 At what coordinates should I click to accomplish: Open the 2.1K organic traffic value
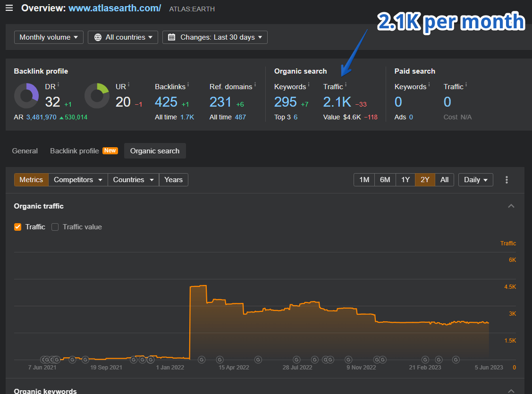click(337, 102)
